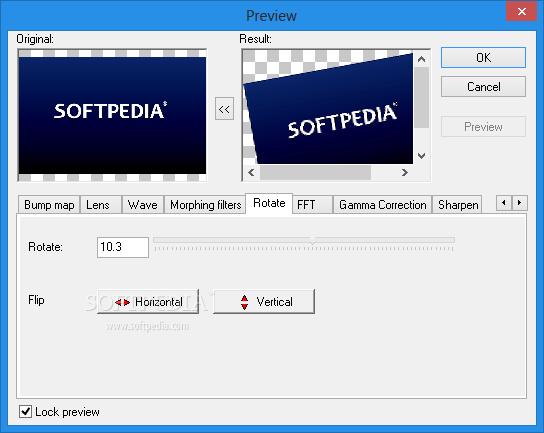This screenshot has height=433, width=544.
Task: Click the Rotate angle slider handle
Action: [x=312, y=240]
